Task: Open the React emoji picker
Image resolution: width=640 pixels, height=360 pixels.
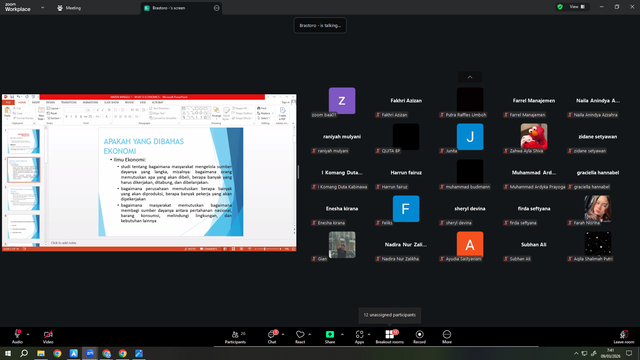Action: (x=300, y=336)
